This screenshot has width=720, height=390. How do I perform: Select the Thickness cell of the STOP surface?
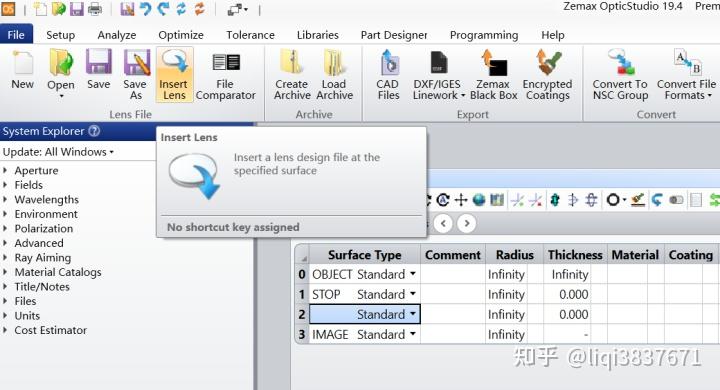(567, 294)
